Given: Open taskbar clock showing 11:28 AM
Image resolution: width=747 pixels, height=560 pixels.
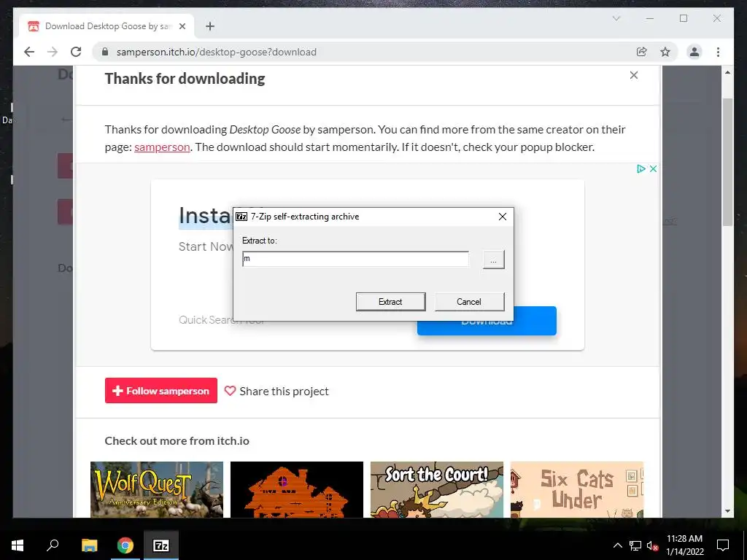Looking at the screenshot, I should pyautogui.click(x=684, y=545).
